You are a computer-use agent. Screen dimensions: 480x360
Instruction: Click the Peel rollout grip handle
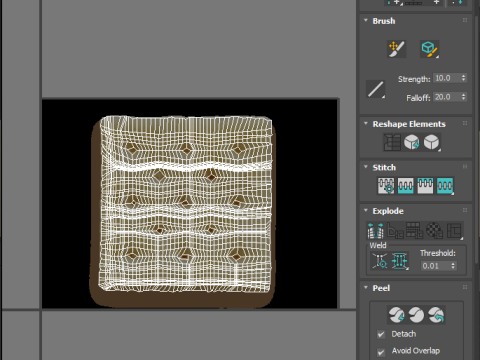click(x=465, y=287)
